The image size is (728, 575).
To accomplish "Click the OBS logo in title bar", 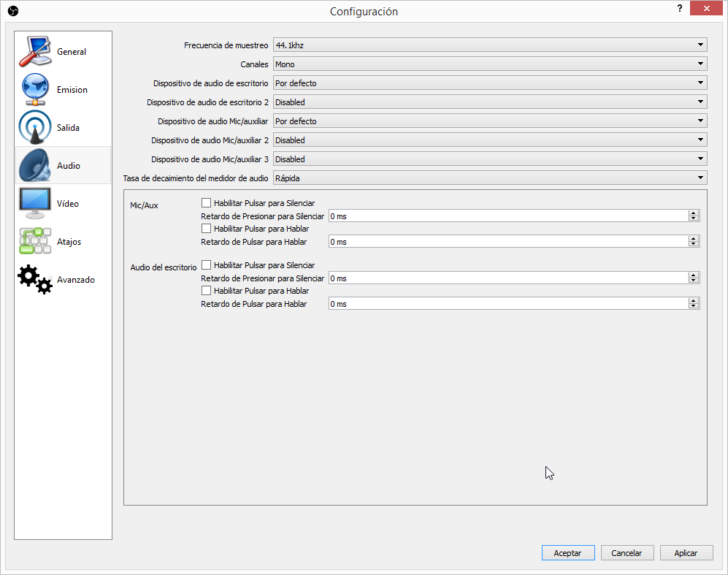I will (x=13, y=11).
